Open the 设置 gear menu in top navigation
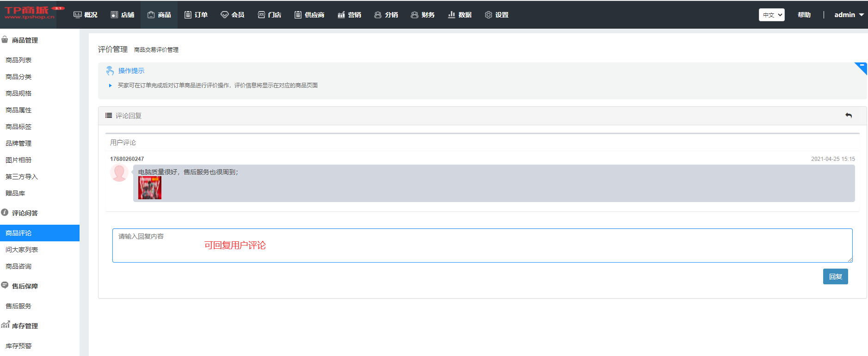Image resolution: width=868 pixels, height=356 pixels. [496, 15]
